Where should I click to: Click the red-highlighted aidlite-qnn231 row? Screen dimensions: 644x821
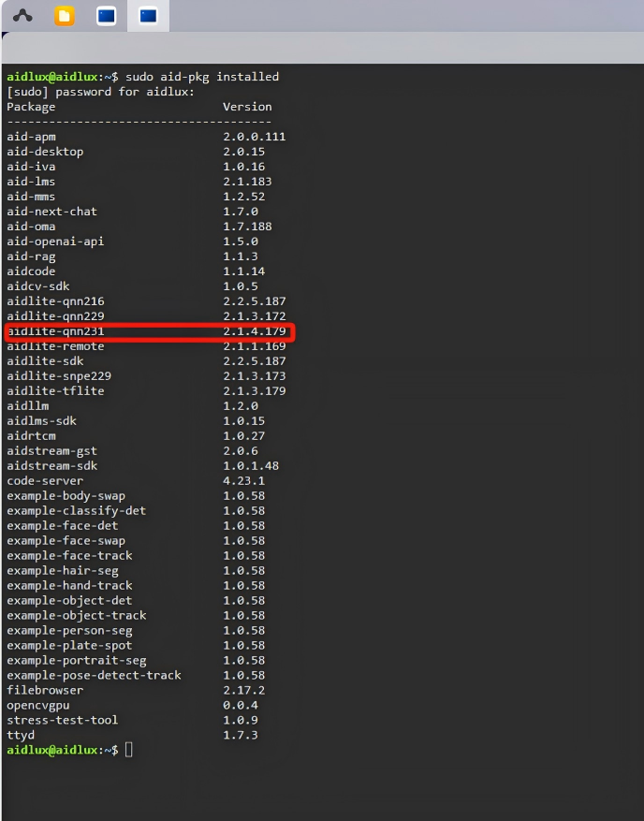150,331
